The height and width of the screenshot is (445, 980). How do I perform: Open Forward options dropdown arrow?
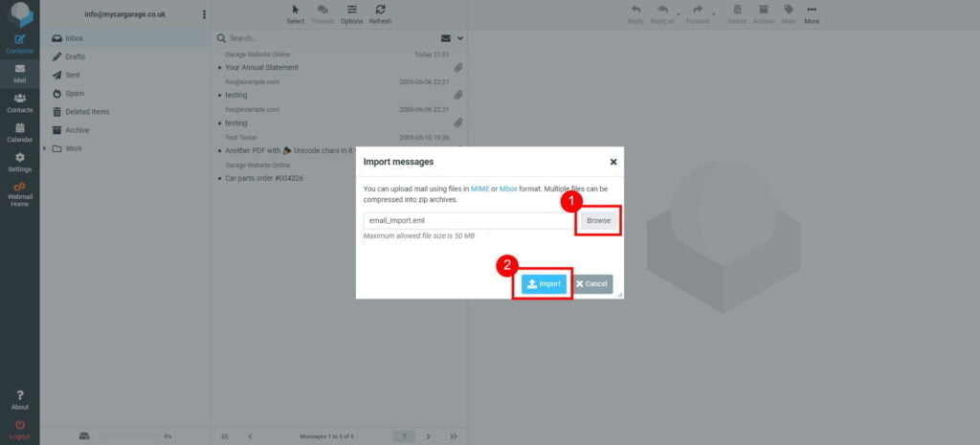click(714, 13)
